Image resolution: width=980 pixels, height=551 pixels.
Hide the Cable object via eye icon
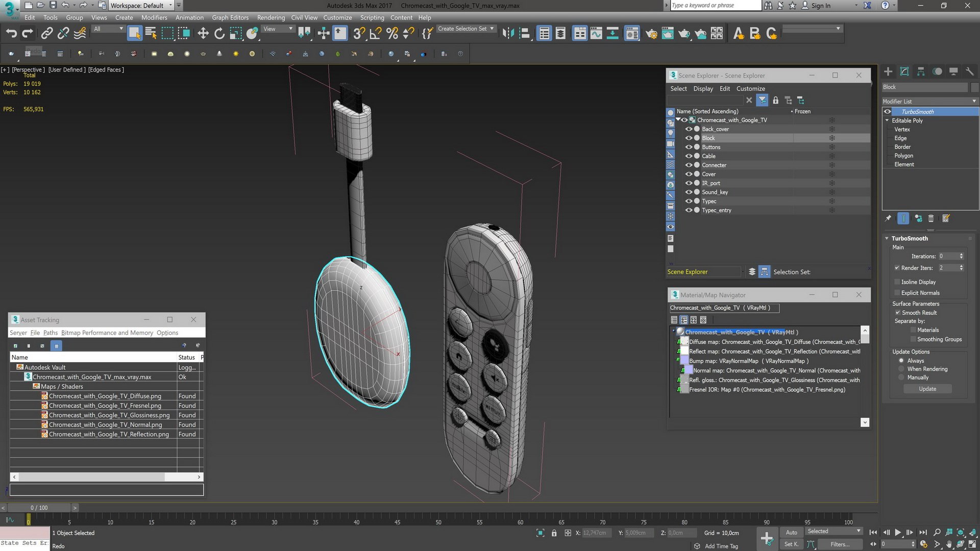(x=689, y=156)
